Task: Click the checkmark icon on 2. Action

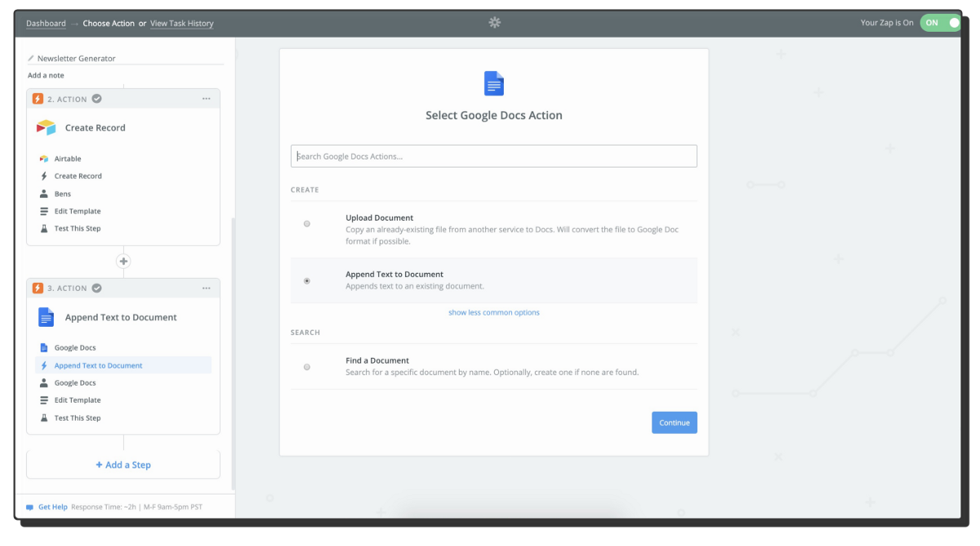Action: tap(96, 99)
